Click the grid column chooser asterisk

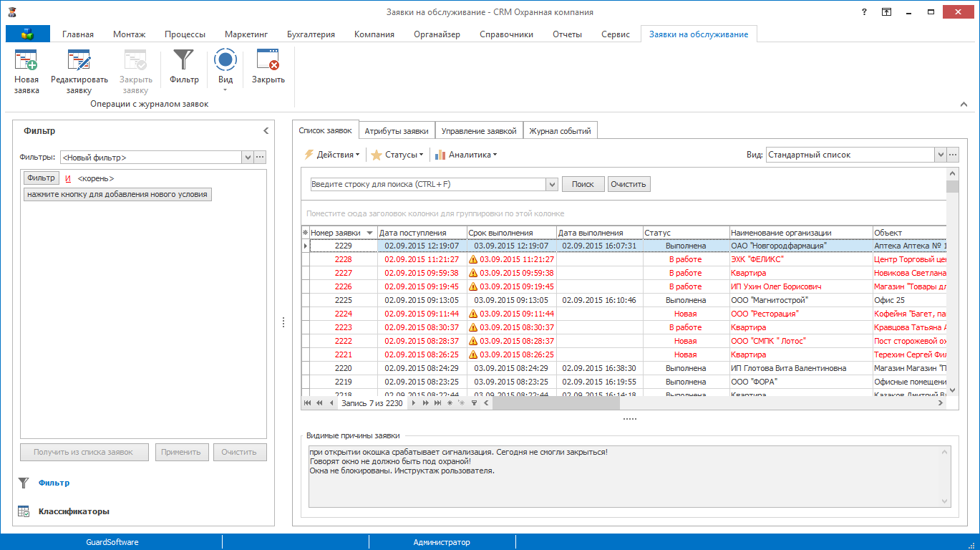(306, 233)
